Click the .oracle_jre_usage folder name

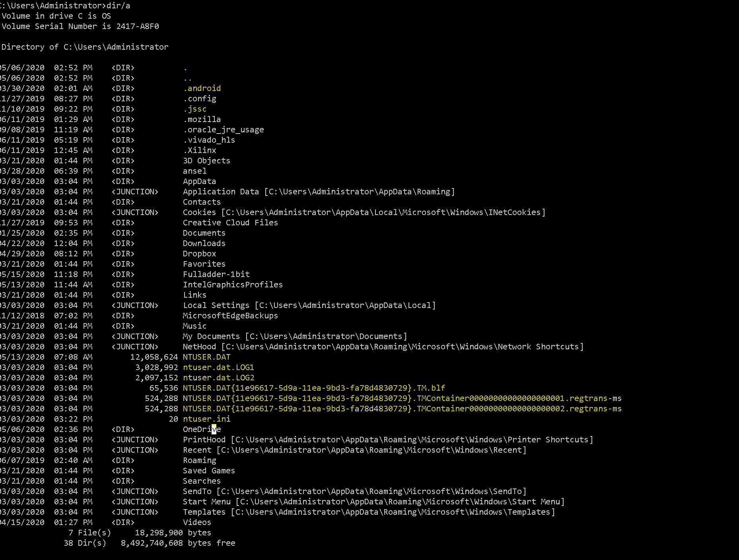click(223, 130)
